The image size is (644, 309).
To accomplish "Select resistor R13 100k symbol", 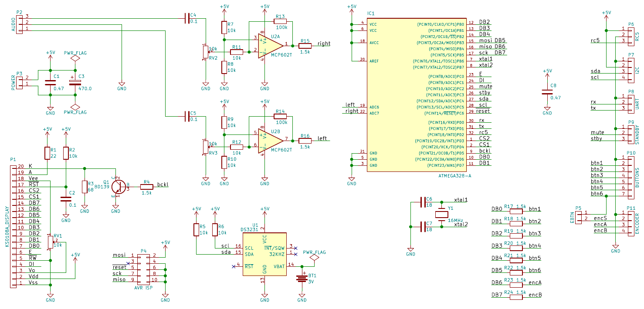I will [x=280, y=21].
